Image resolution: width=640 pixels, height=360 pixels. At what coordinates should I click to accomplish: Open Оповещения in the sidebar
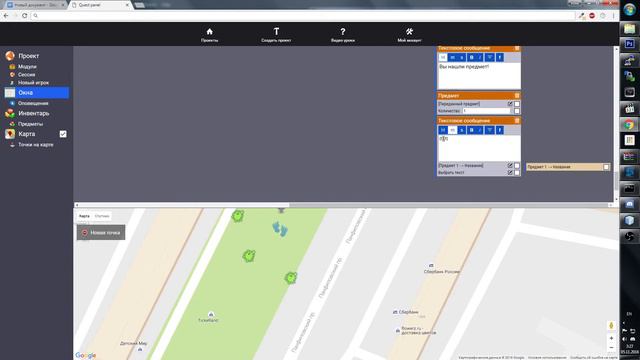pos(33,104)
